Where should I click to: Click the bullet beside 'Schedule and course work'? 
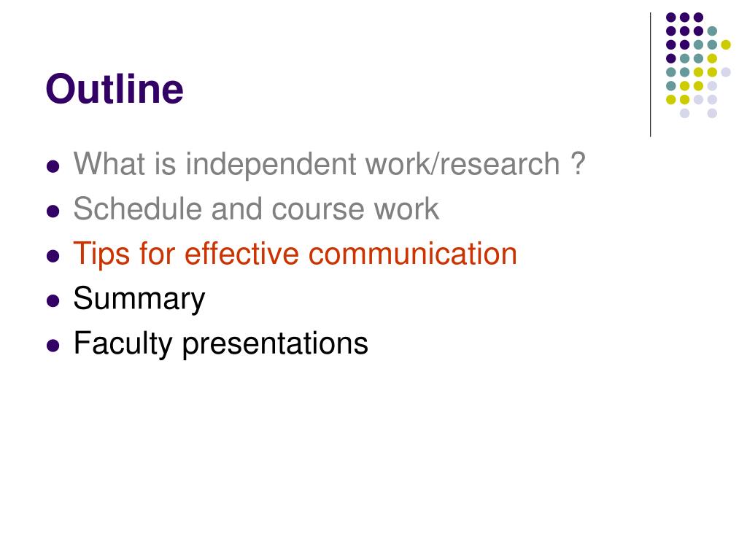pos(53,211)
